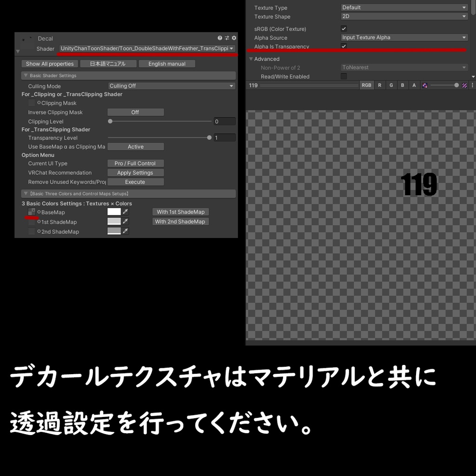Viewport: 476px width, 476px height.
Task: Open texture preview kebab menu
Action: coord(472,86)
